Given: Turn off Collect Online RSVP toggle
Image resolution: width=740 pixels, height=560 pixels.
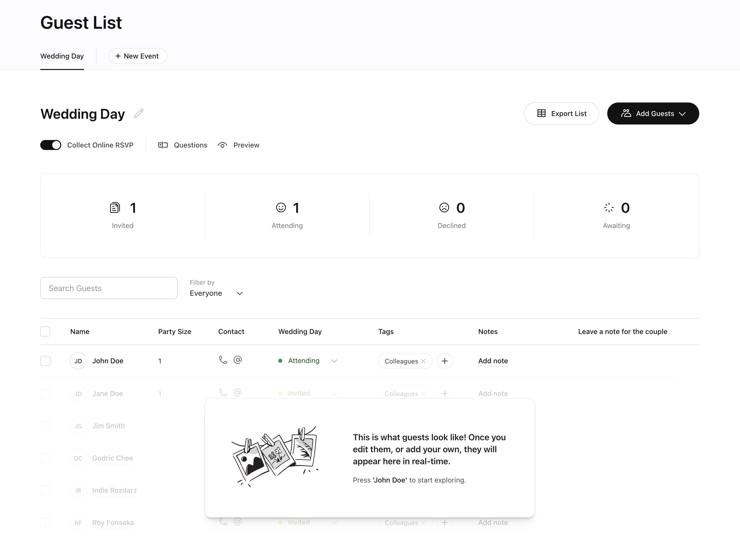Looking at the screenshot, I should pyautogui.click(x=51, y=145).
